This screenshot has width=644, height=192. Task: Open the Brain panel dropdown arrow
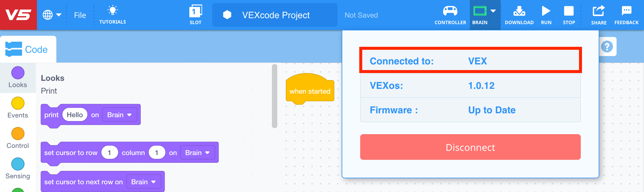pos(493,11)
